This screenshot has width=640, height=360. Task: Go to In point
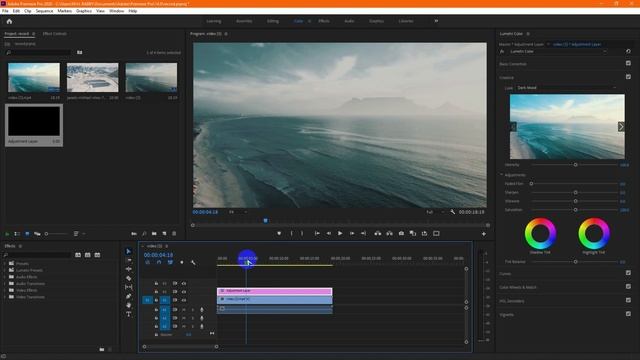(317, 233)
